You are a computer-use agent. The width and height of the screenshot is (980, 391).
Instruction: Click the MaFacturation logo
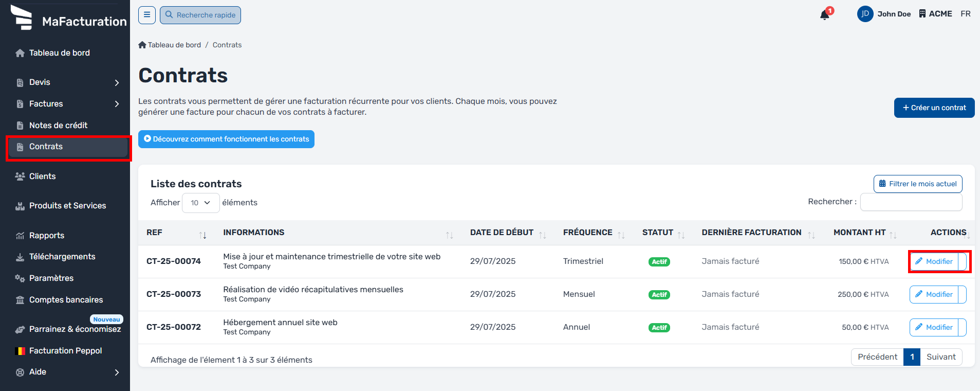22,17
